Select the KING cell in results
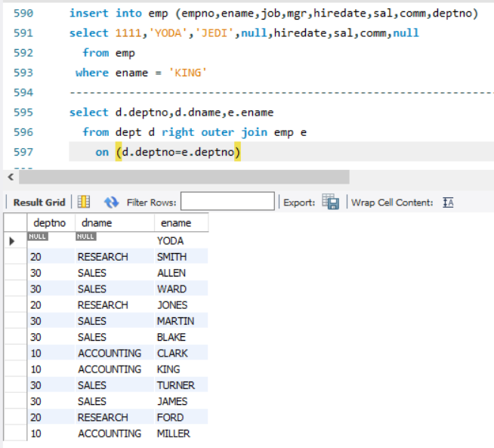 pyautogui.click(x=181, y=369)
